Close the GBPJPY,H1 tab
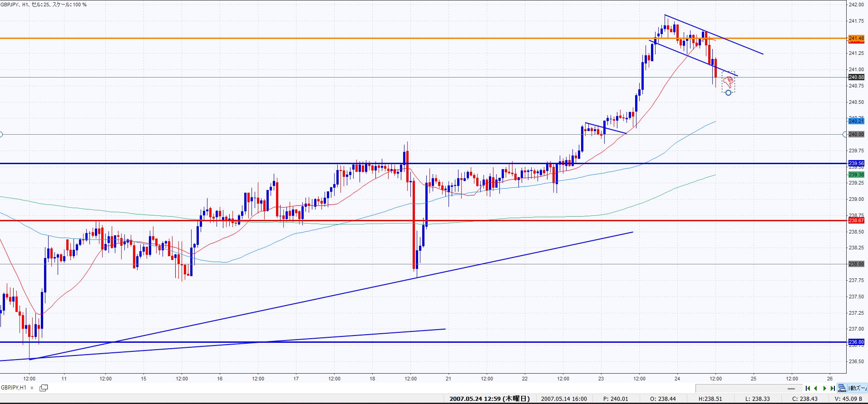 click(x=32, y=388)
